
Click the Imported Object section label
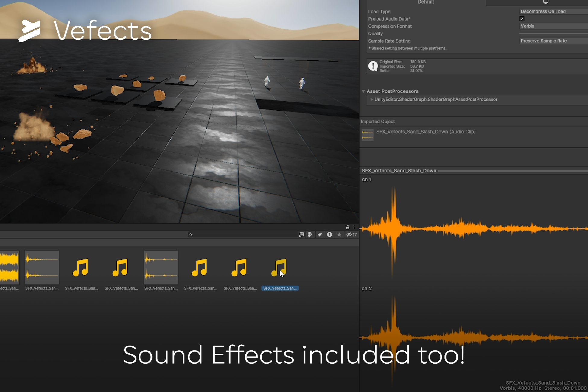tap(378, 122)
